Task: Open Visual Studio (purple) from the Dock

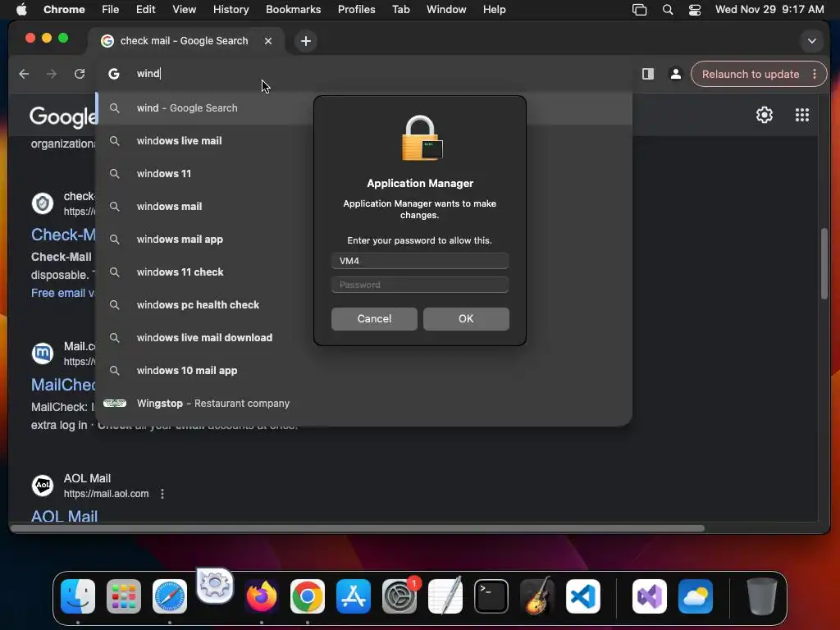Action: 650,596
